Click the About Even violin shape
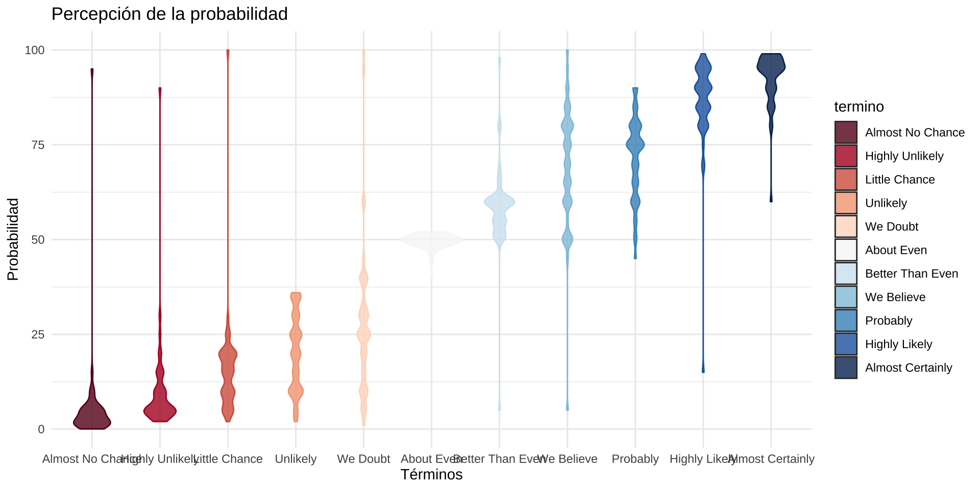Viewport: 980px width, 490px height. [431, 240]
